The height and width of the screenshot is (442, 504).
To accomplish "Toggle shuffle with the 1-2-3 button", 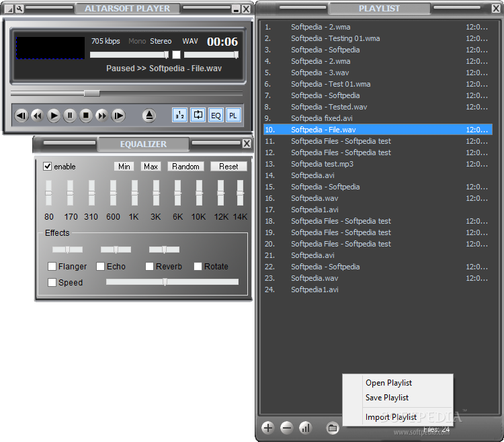I will pyautogui.click(x=179, y=115).
